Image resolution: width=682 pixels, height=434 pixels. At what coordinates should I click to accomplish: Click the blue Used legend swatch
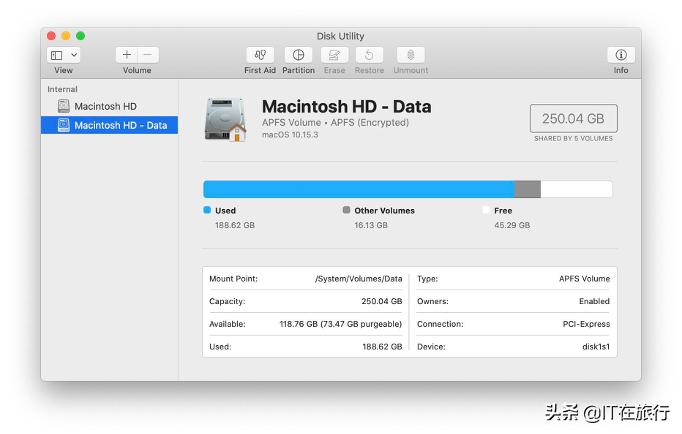[x=207, y=210]
